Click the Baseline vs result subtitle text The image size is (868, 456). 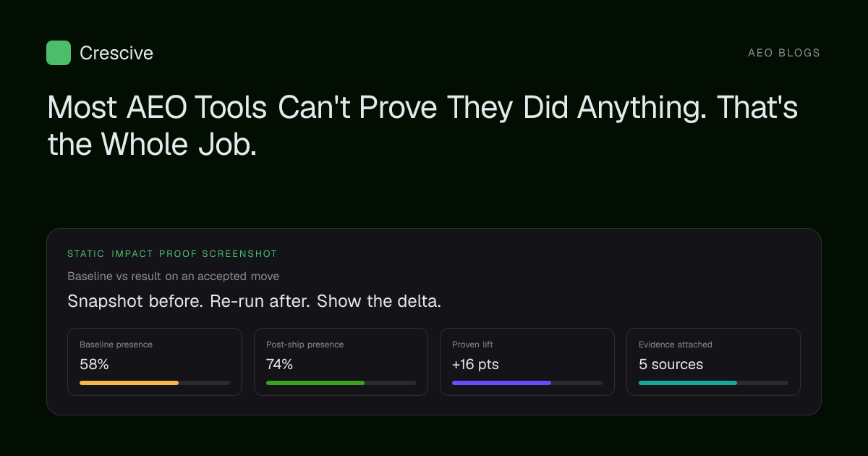pyautogui.click(x=173, y=276)
